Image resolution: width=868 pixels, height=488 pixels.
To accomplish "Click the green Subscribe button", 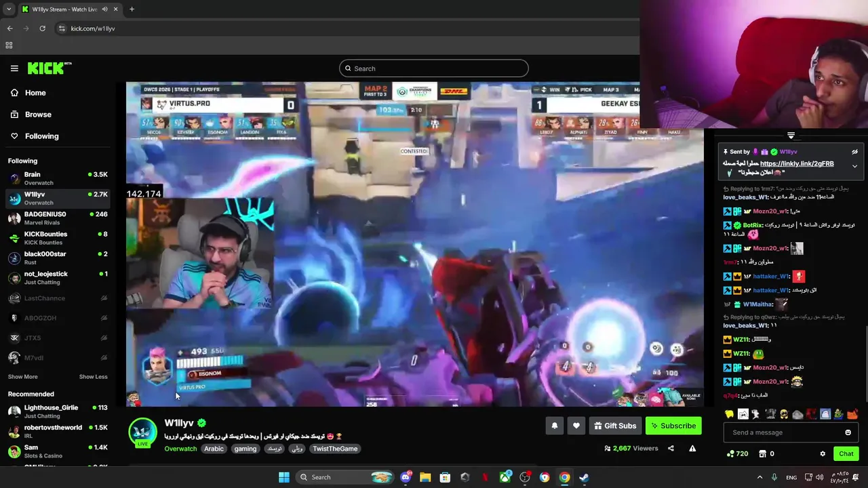I will point(673,426).
